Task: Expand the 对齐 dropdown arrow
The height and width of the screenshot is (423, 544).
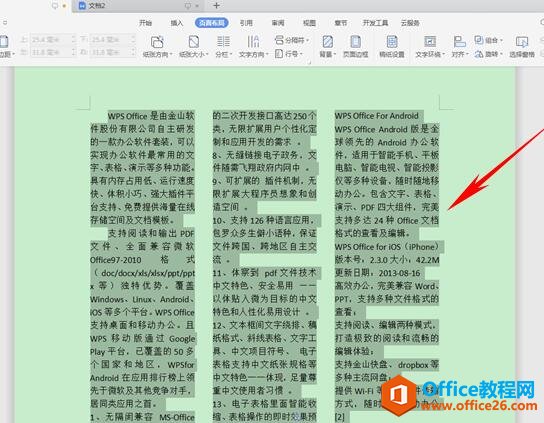Action: (468, 54)
